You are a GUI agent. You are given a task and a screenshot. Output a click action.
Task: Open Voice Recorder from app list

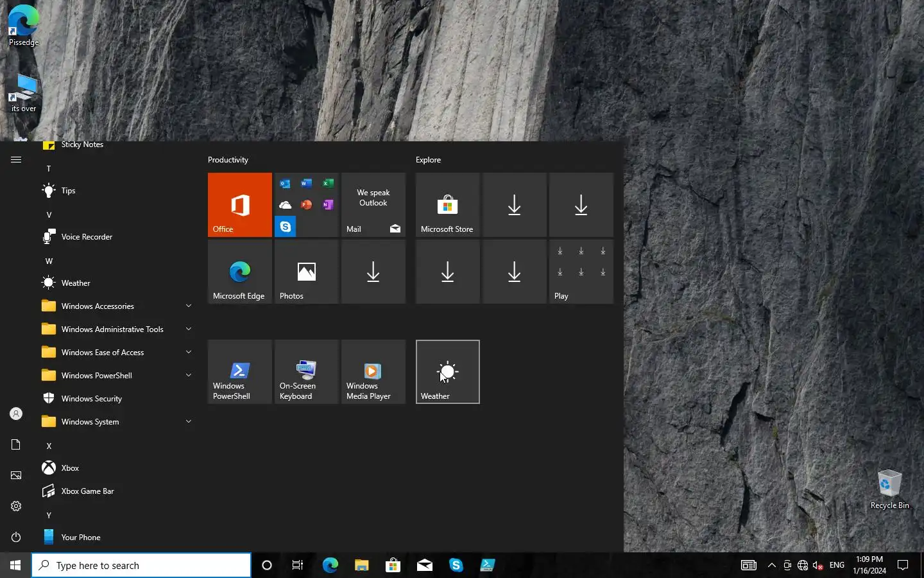click(x=116, y=237)
